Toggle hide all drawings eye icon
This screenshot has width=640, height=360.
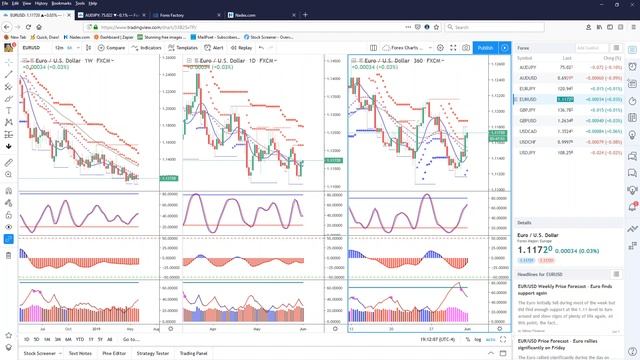[x=9, y=227]
